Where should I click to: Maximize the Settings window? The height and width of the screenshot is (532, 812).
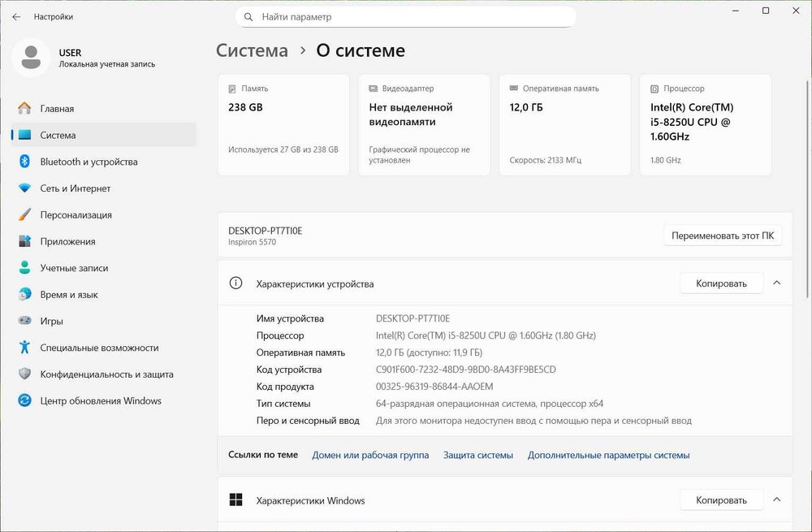click(x=766, y=11)
